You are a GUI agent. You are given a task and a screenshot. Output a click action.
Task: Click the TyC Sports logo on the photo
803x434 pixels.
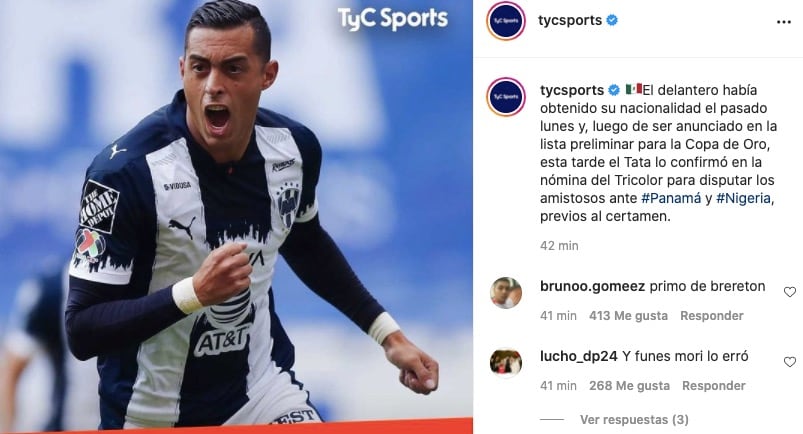click(x=393, y=19)
